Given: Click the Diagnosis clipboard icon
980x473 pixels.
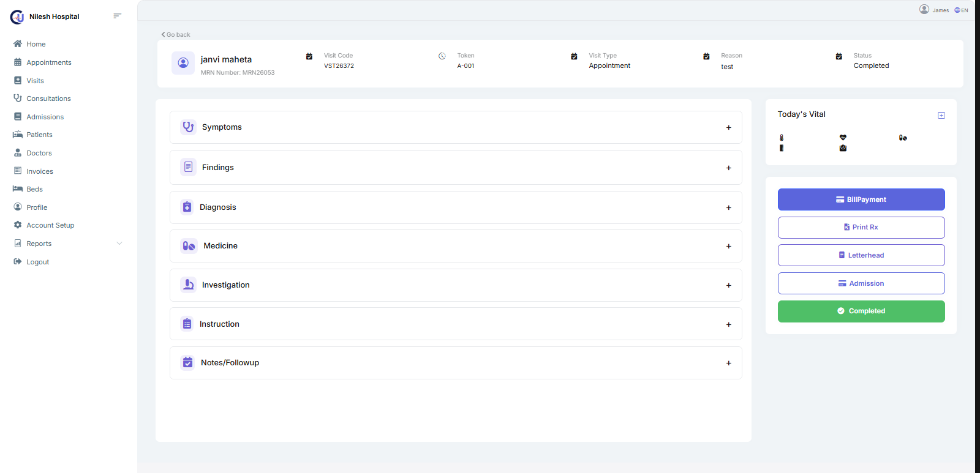Looking at the screenshot, I should click(x=187, y=207).
